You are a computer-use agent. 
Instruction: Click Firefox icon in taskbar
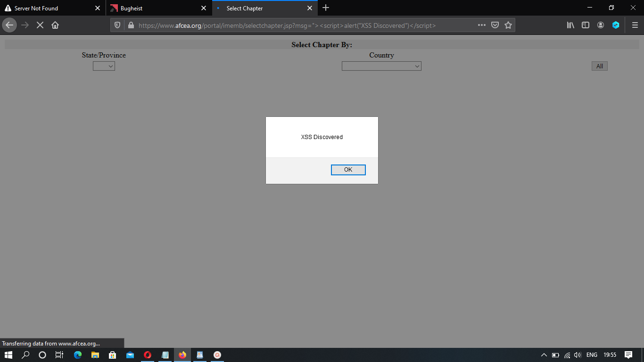tap(182, 355)
